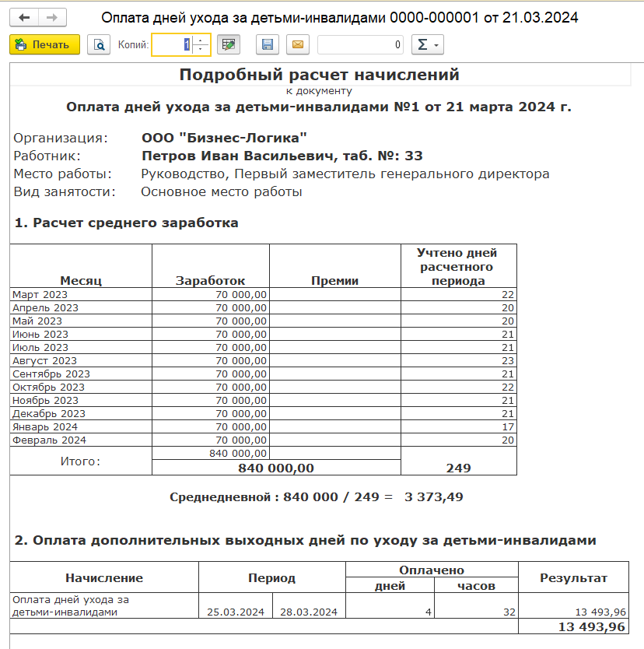Decrease number of copies with down arrow
This screenshot has height=649, width=644.
[x=201, y=49]
